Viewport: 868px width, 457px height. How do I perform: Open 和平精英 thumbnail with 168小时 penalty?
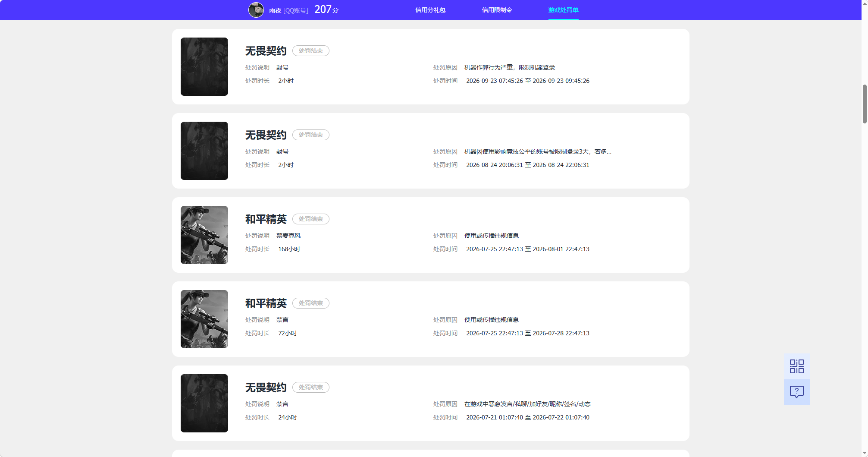(x=204, y=235)
